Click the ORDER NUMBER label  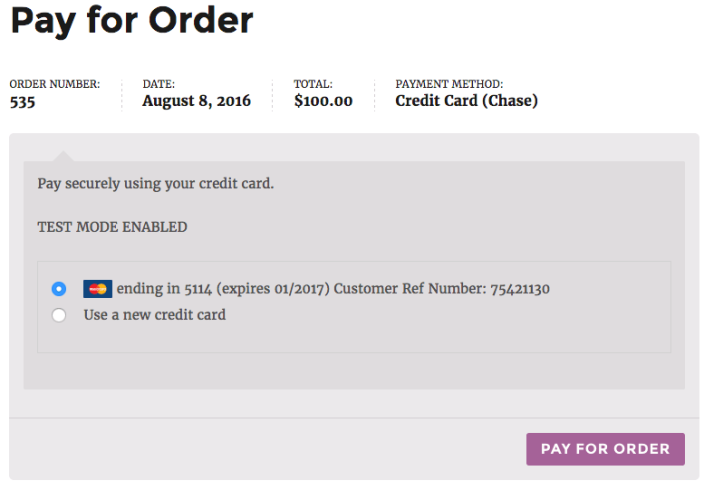click(54, 84)
